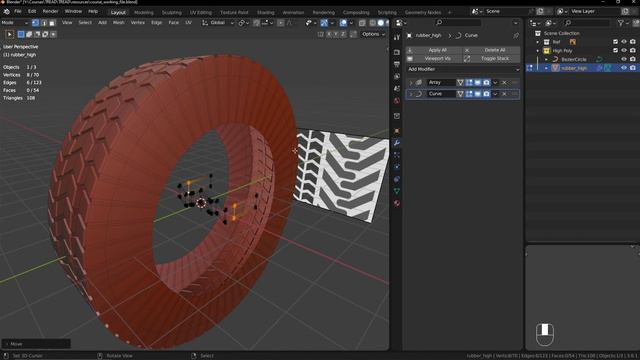Viewport: 640px width, 360px height.
Task: Open the Output properties tab icon
Action: (x=397, y=64)
